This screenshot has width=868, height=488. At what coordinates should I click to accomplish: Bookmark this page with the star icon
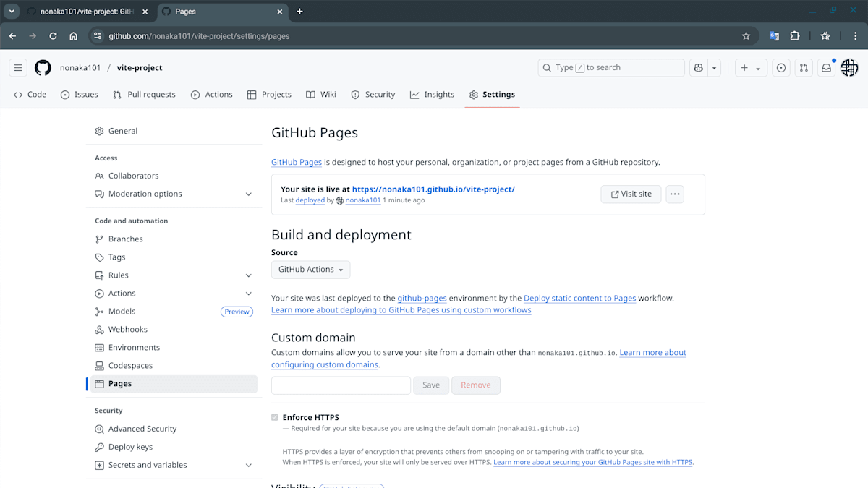pos(746,36)
